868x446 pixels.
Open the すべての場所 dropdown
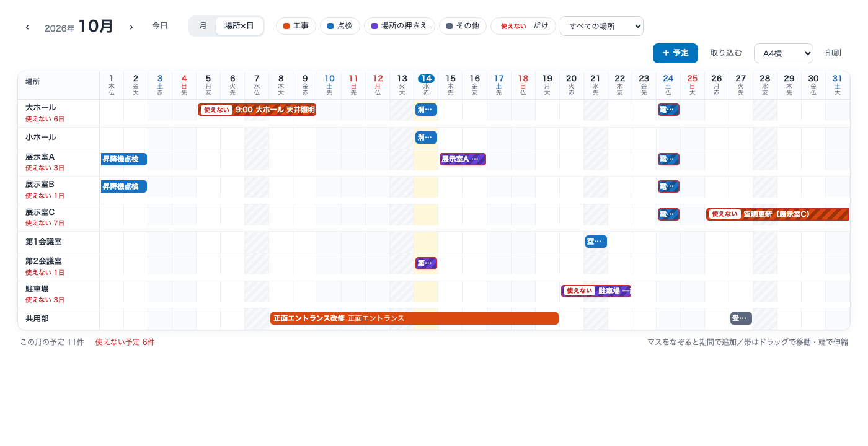601,26
